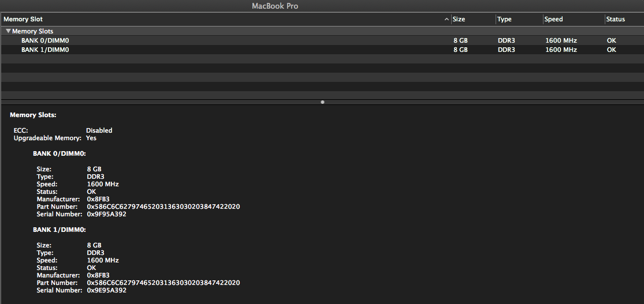Screen dimensions: 644x304
Task: Click the 8 GB cell of BANK 0/DIMM0 row
Action: (x=460, y=40)
